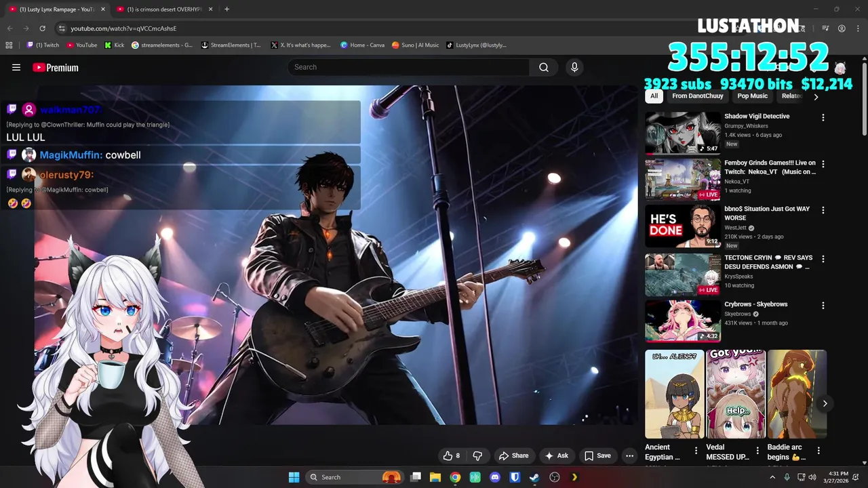Open Baddie arc begins short
Image resolution: width=868 pixels, height=488 pixels.
click(797, 394)
